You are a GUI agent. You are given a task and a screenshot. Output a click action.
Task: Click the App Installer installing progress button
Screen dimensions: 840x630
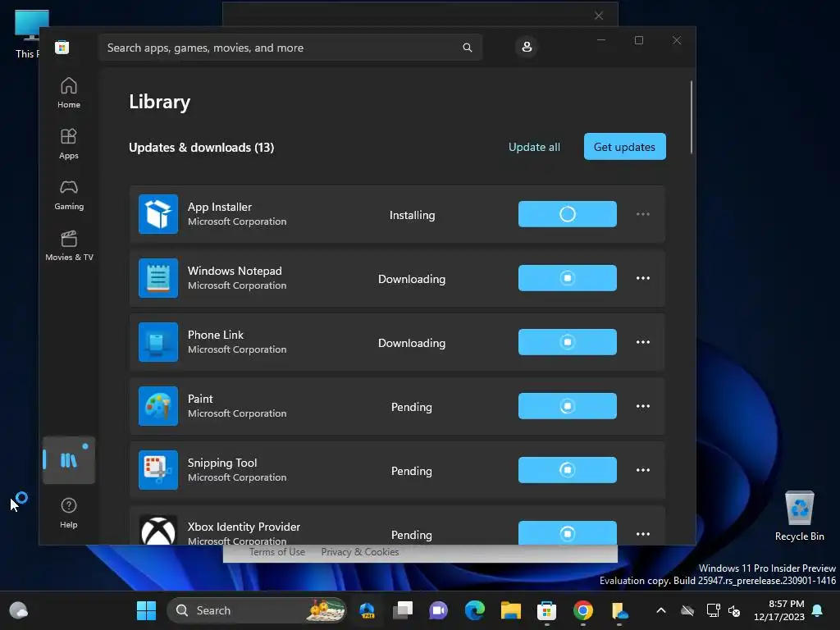(568, 214)
